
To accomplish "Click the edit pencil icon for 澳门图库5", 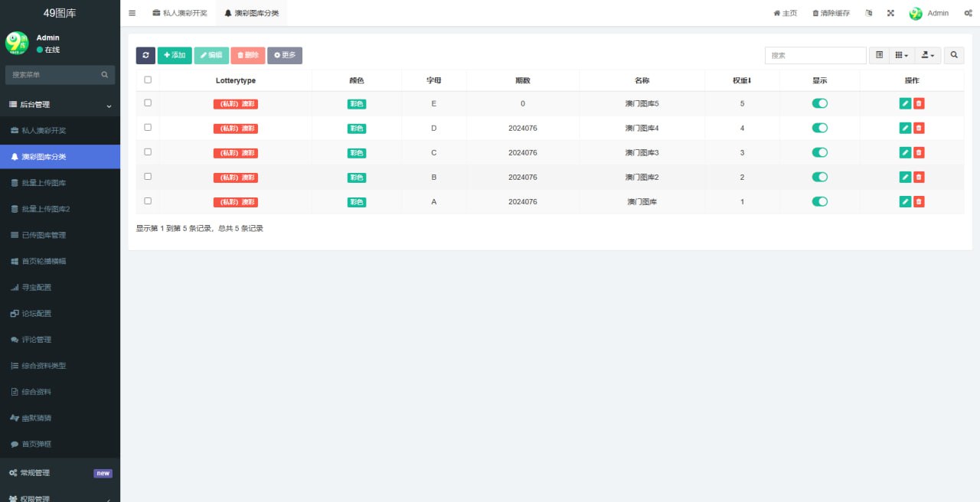I will (x=905, y=104).
